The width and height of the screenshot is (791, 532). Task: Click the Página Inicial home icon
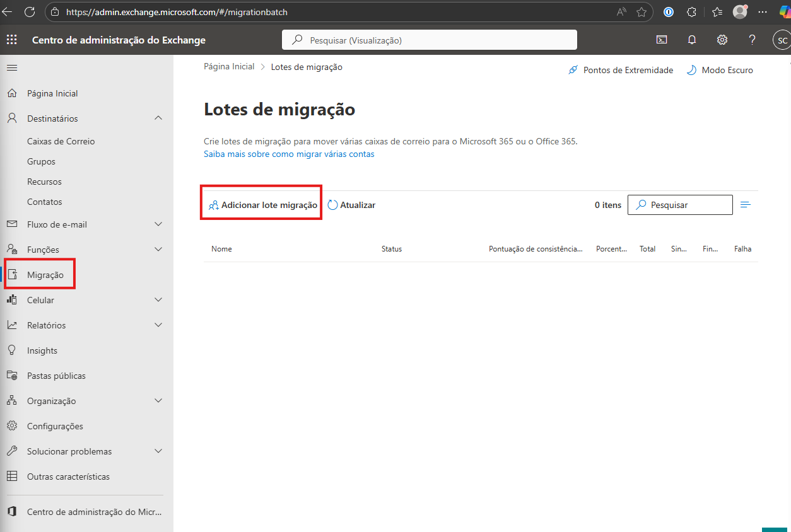tap(12, 93)
